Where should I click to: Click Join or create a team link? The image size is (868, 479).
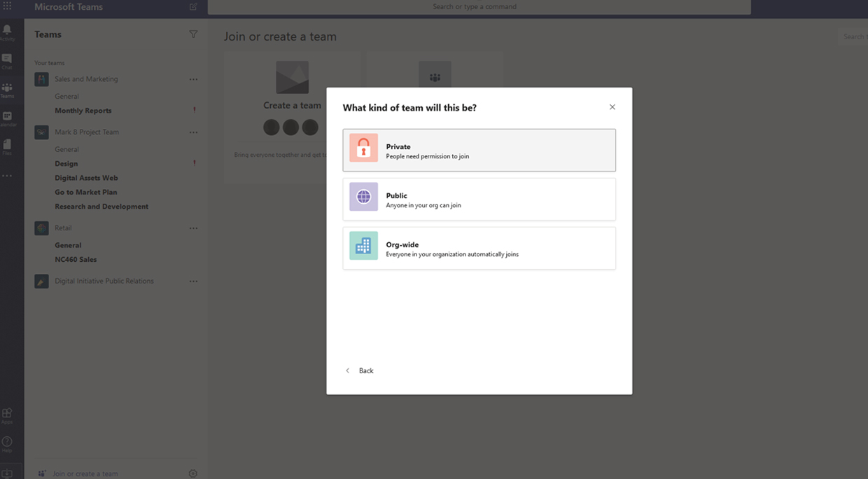[85, 473]
